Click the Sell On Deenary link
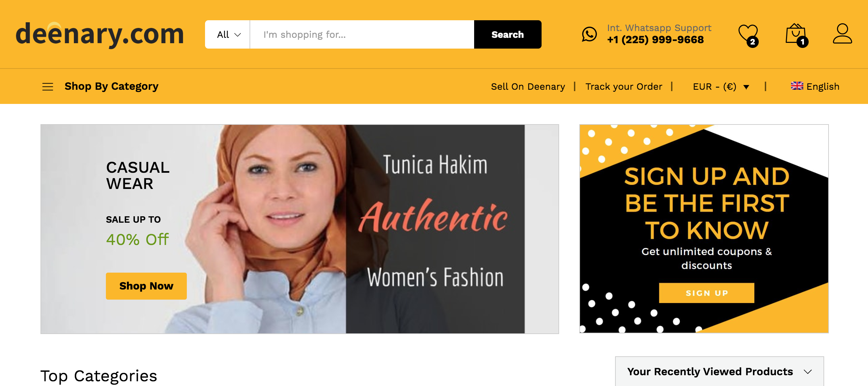868x386 pixels. pyautogui.click(x=528, y=87)
